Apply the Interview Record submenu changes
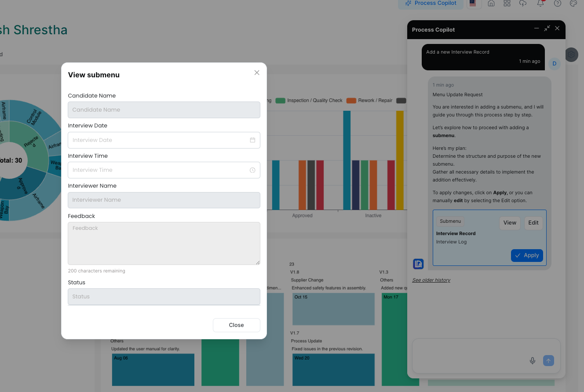584x392 pixels. pos(527,255)
